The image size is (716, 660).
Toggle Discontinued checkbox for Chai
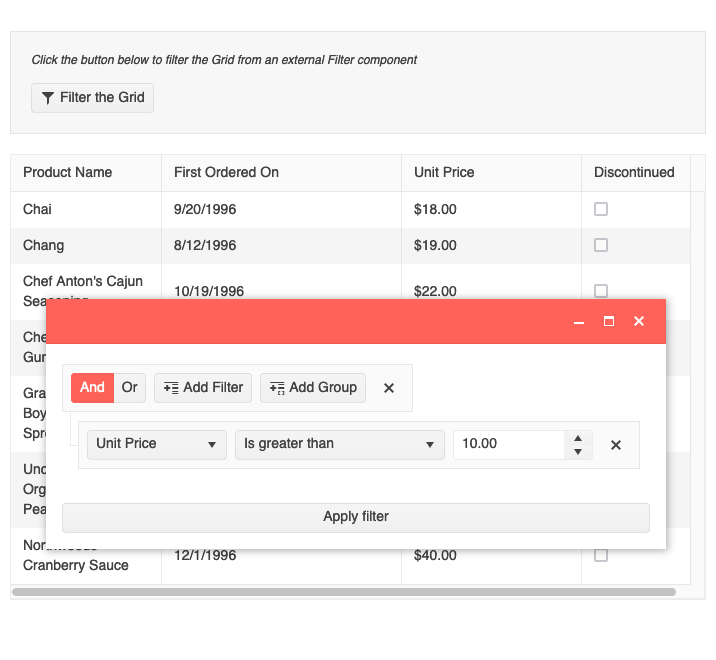tap(601, 209)
